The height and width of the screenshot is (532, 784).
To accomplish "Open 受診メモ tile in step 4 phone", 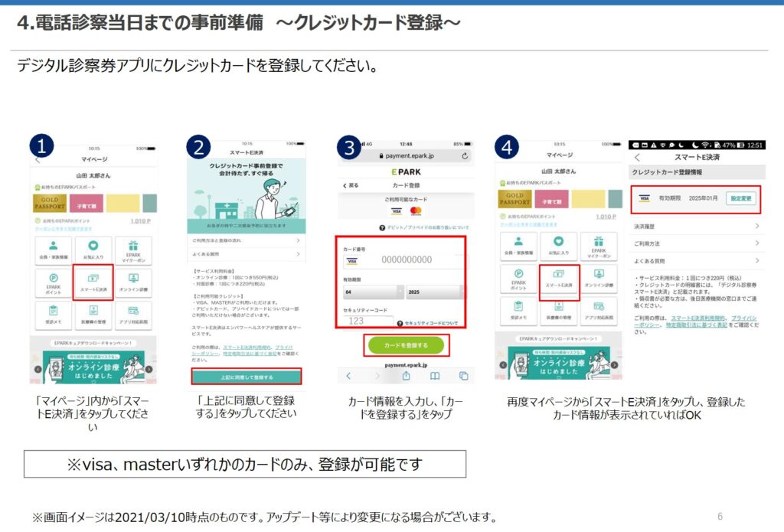I will click(518, 311).
